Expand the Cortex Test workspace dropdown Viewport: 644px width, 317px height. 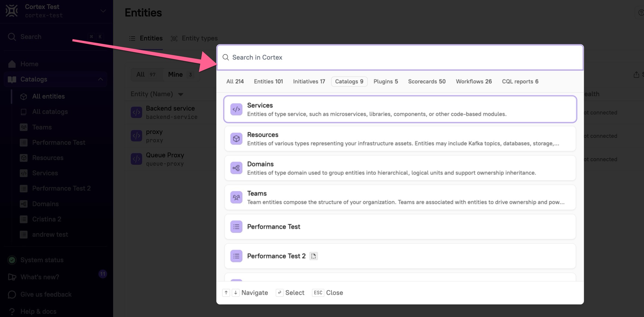[x=103, y=11]
